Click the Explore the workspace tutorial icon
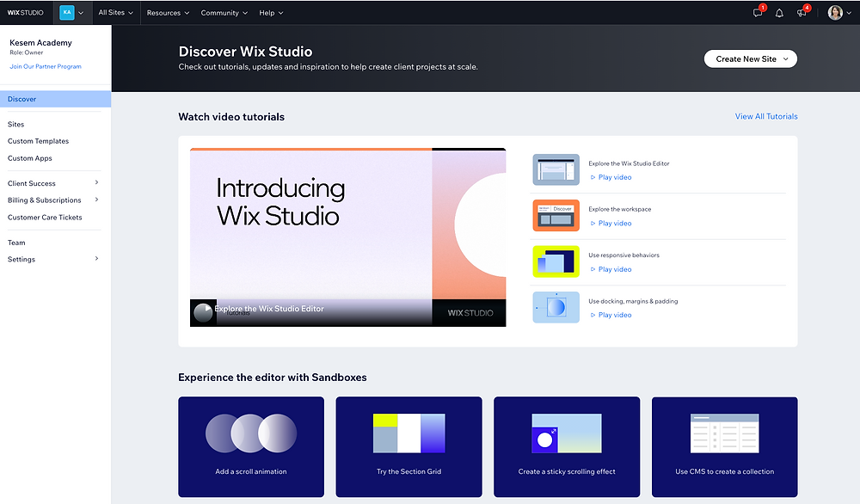 coord(556,216)
